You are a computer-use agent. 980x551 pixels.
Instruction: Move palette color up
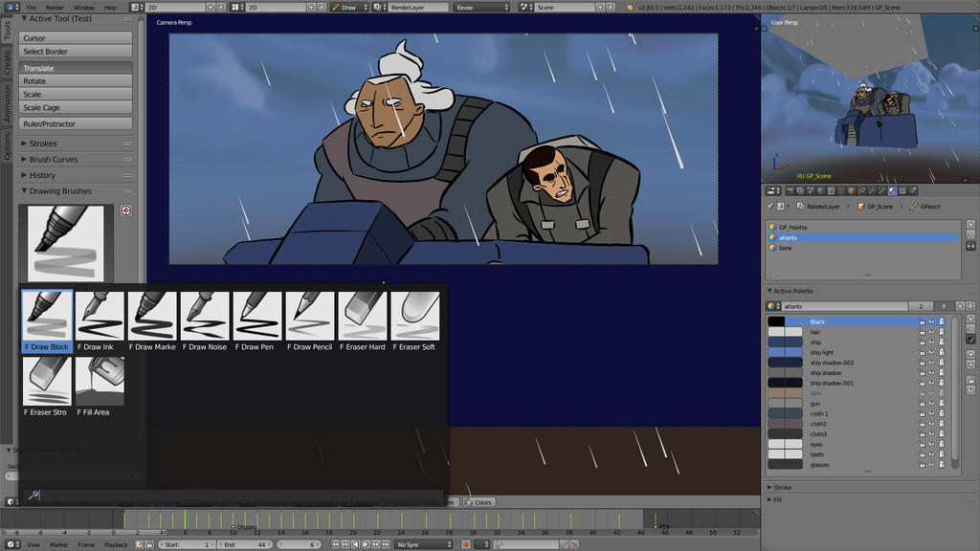970,354
